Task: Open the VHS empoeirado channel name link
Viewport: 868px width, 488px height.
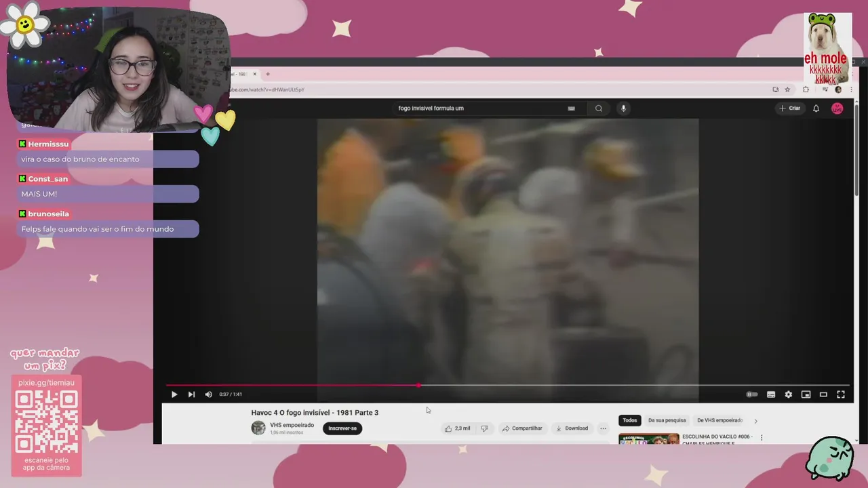Action: 292,425
